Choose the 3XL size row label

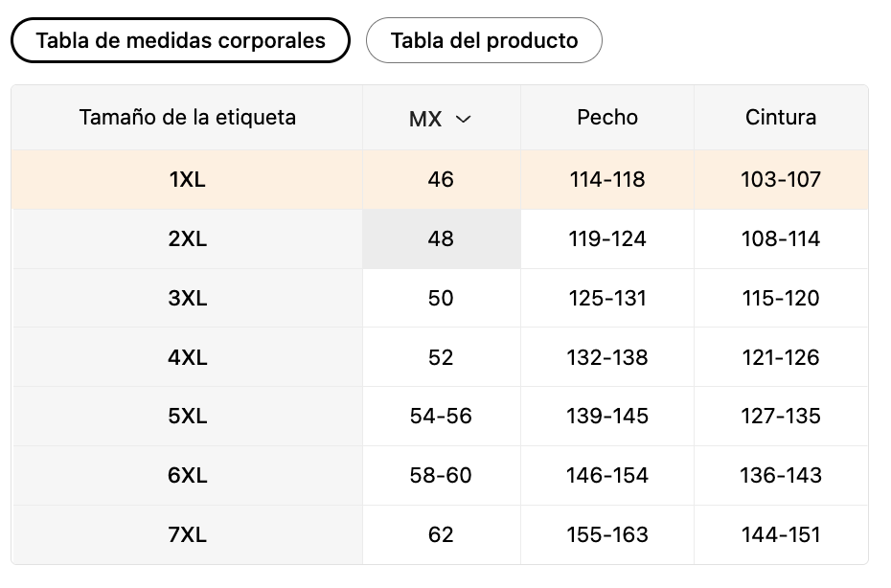tap(187, 298)
